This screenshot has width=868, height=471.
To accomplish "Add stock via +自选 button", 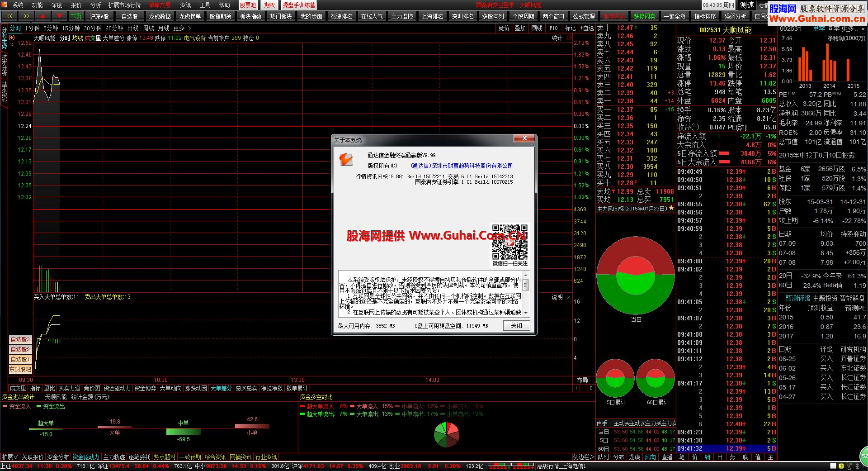I will click(586, 28).
